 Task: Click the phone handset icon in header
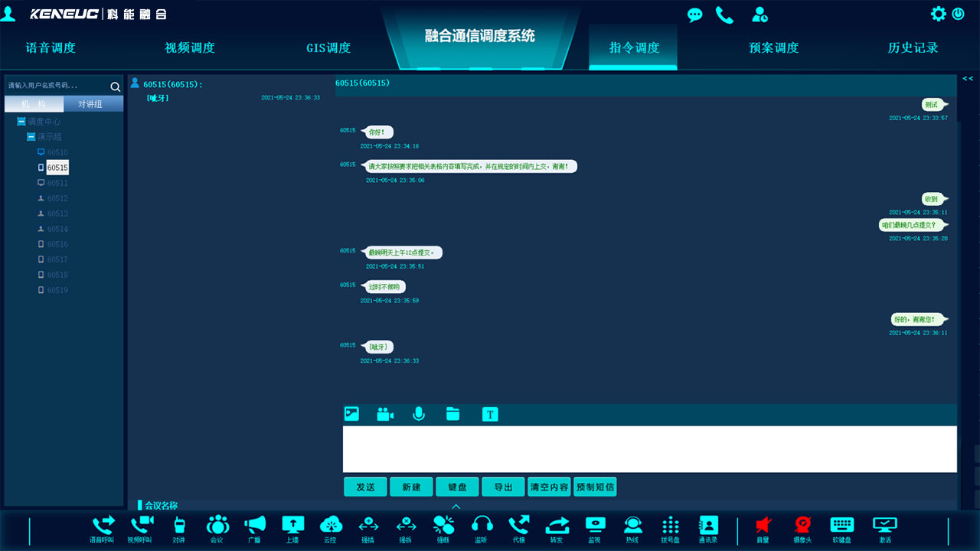(724, 15)
